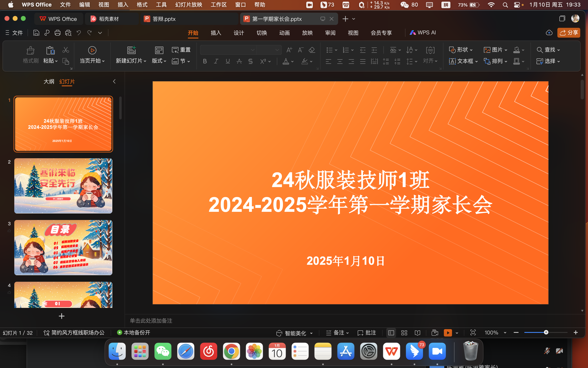Toggle Bold formatting

(205, 61)
